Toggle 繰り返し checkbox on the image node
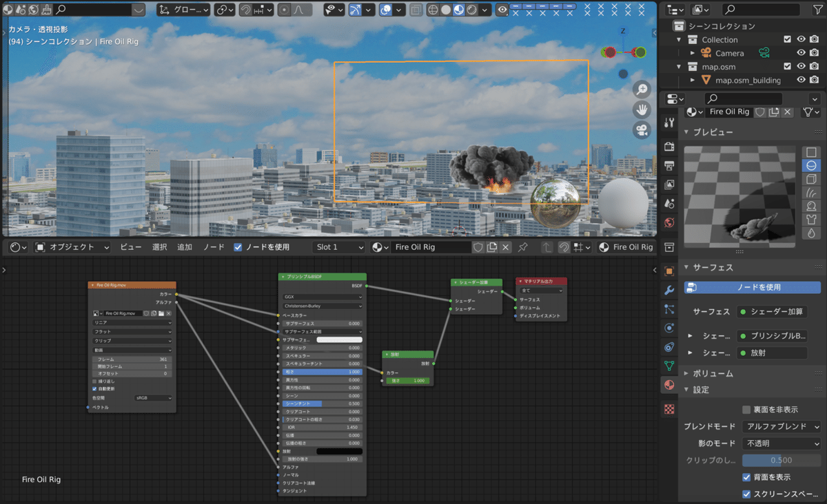The image size is (827, 504). tap(94, 381)
